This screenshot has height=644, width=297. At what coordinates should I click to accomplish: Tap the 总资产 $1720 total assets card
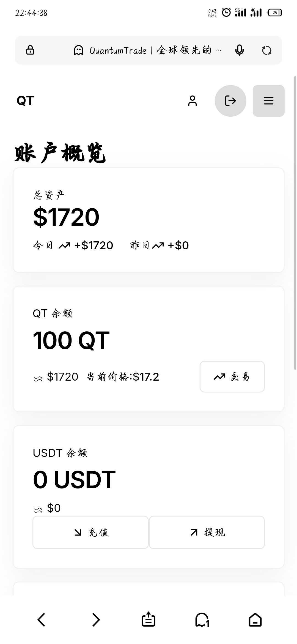pyautogui.click(x=148, y=220)
